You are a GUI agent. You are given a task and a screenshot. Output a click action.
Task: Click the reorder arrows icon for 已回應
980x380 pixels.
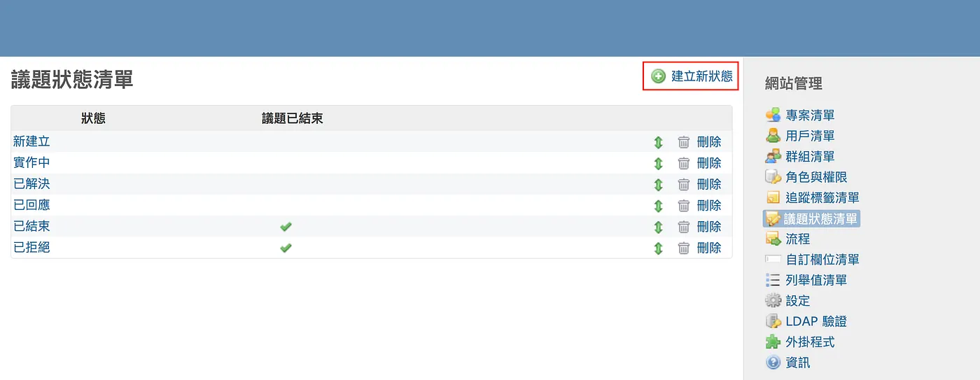coord(658,206)
